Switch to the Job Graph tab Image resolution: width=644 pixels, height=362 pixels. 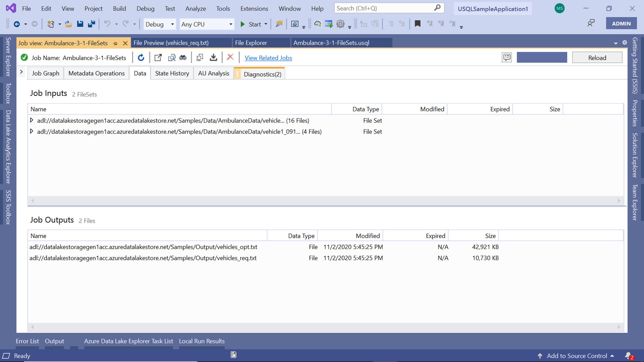click(x=45, y=73)
